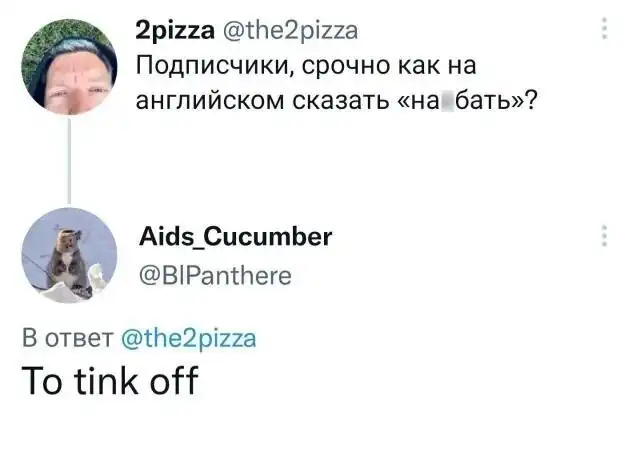Click the word "off" in the reply
The image size is (640, 465).
(x=174, y=382)
